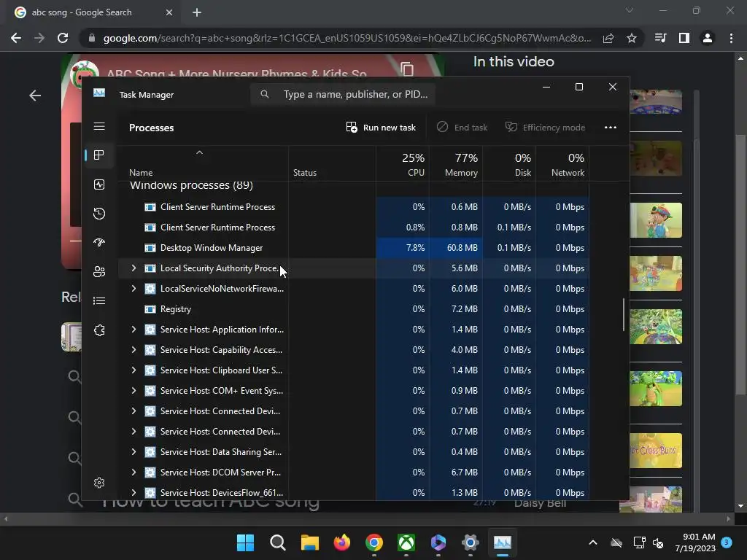This screenshot has height=560, width=747.
Task: Open Details page in Task Manager sidebar
Action: (x=99, y=300)
